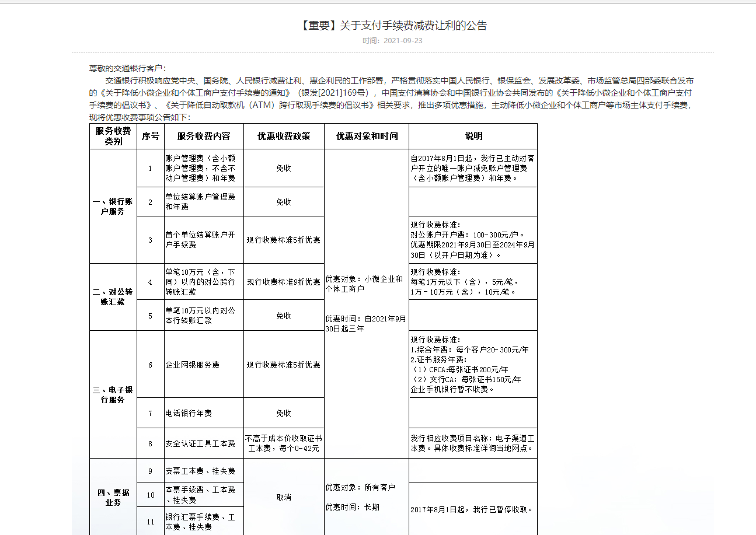Click the cell 首个单位结算账户开户手续费
Image resolution: width=756 pixels, height=535 pixels.
[x=204, y=240]
